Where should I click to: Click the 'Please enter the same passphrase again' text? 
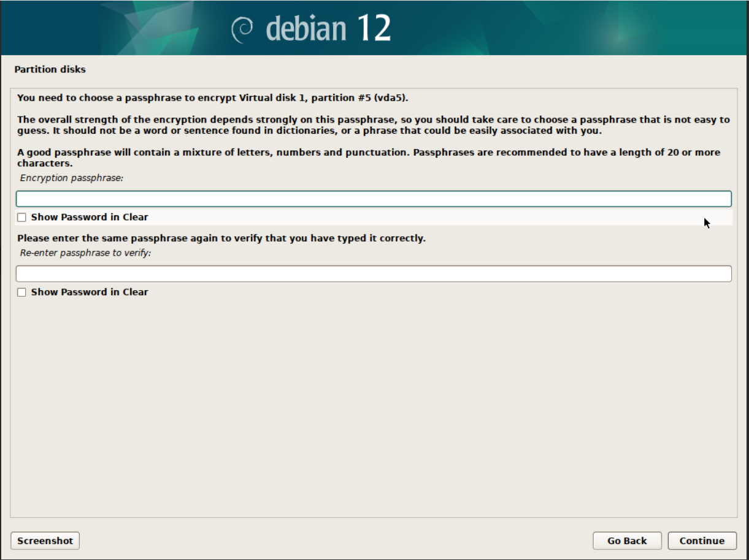[221, 238]
